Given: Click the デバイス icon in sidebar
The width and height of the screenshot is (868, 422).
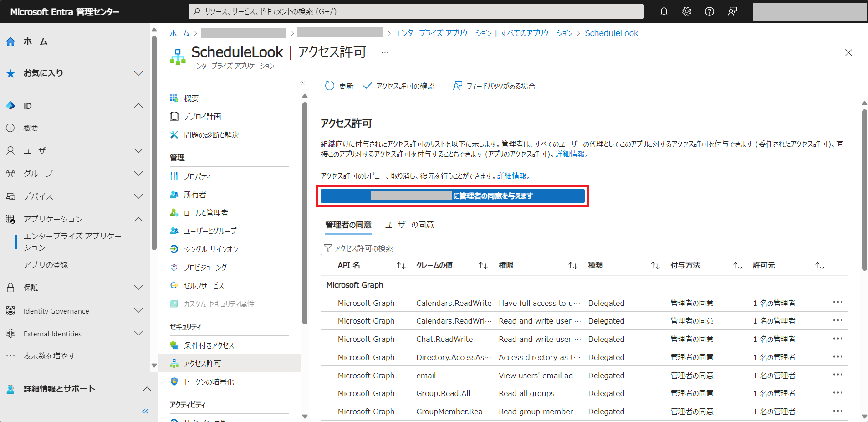Looking at the screenshot, I should 10,196.
